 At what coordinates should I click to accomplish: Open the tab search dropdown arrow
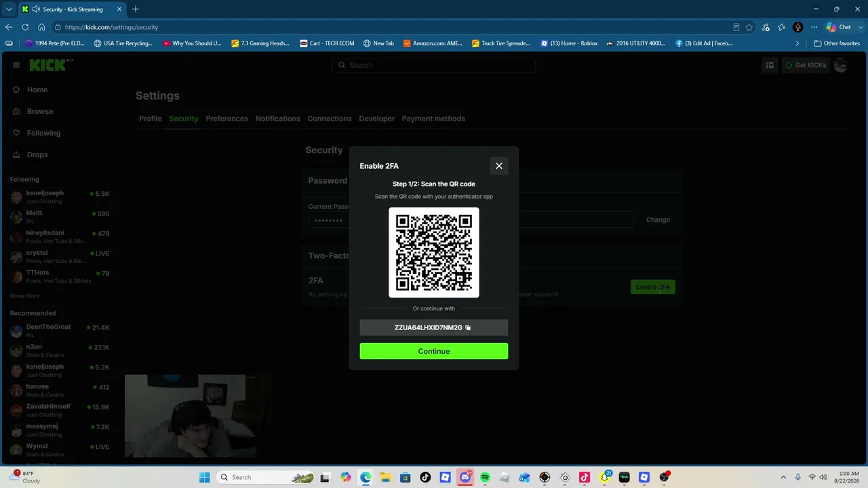tap(9, 9)
